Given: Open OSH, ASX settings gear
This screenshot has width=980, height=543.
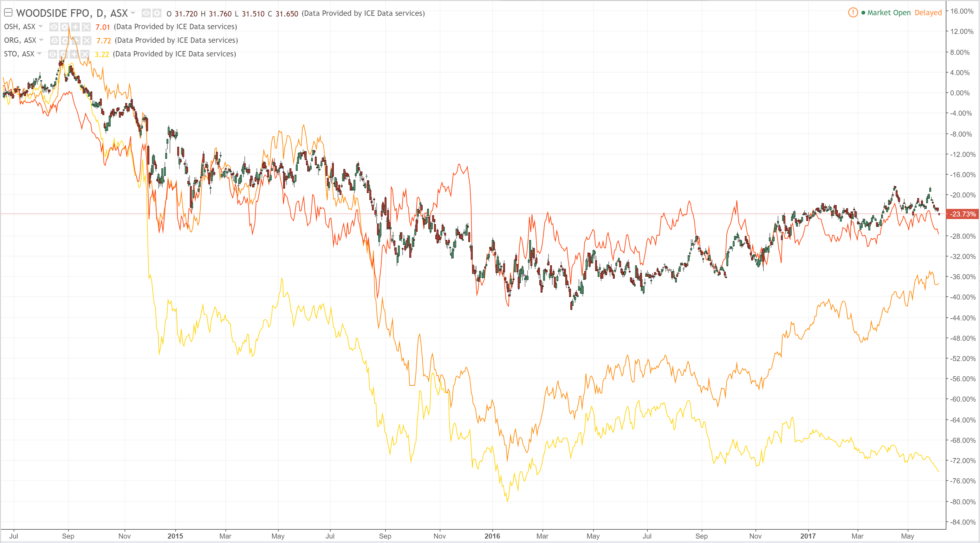Looking at the screenshot, I should pos(65,27).
